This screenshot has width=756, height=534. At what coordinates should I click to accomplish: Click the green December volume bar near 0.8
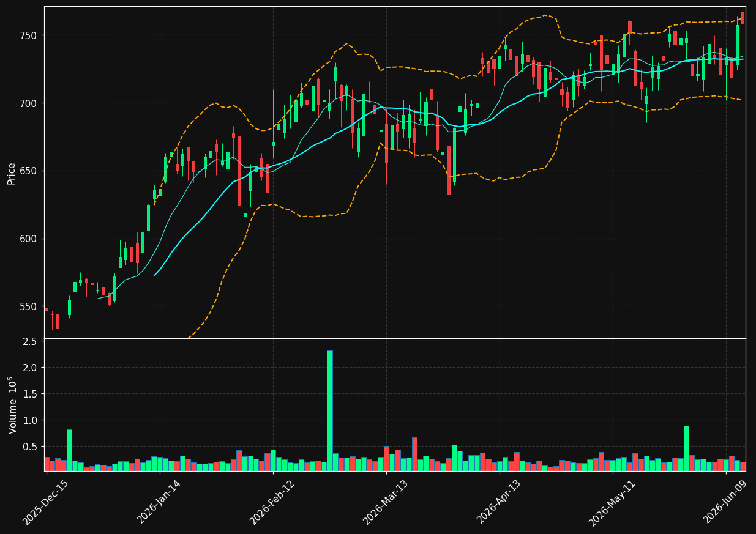(x=69, y=450)
